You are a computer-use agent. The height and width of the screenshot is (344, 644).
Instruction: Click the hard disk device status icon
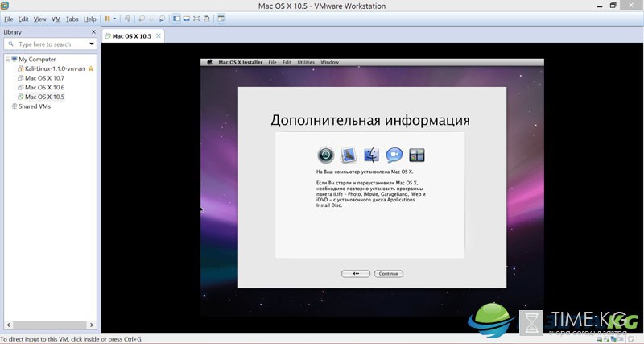[x=600, y=339]
